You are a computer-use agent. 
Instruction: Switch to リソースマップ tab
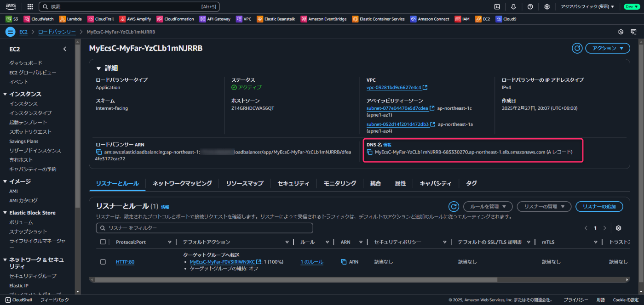pos(245,183)
